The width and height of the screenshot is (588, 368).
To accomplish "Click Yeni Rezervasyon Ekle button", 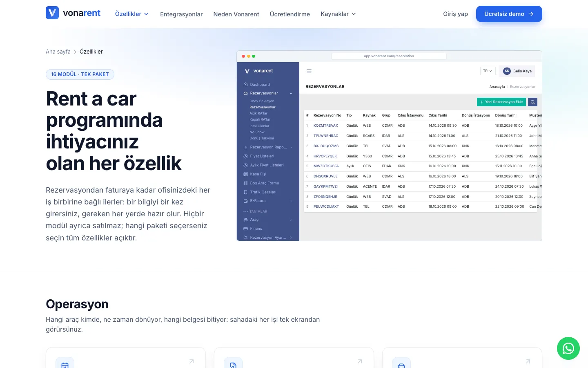I will [501, 102].
